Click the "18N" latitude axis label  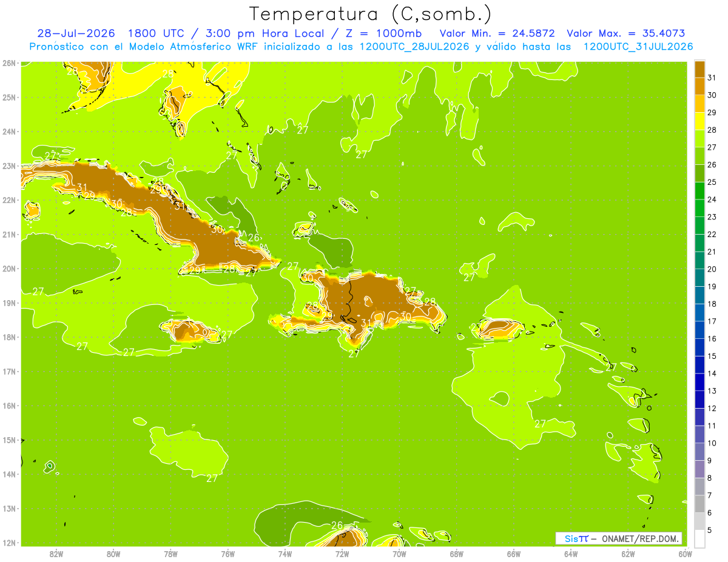click(8, 337)
